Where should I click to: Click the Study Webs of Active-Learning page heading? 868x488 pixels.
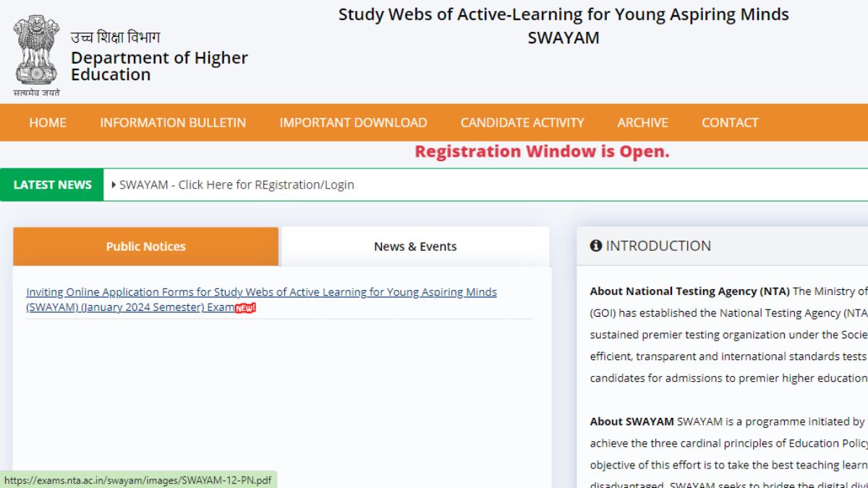[x=563, y=15]
